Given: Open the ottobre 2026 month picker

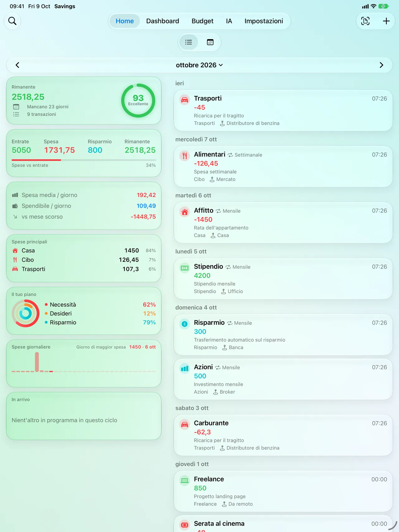Looking at the screenshot, I should click(199, 65).
